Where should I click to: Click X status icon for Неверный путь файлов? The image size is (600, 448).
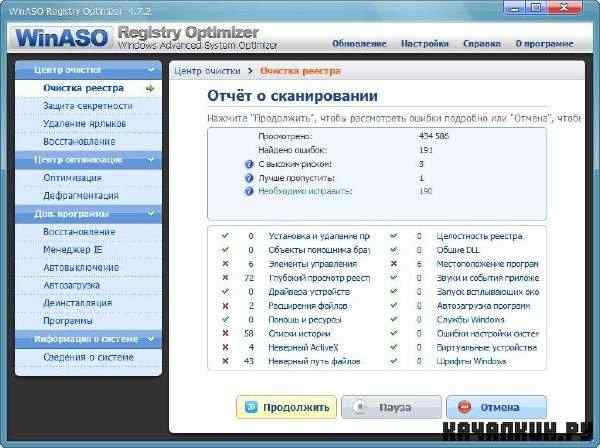coord(225,361)
